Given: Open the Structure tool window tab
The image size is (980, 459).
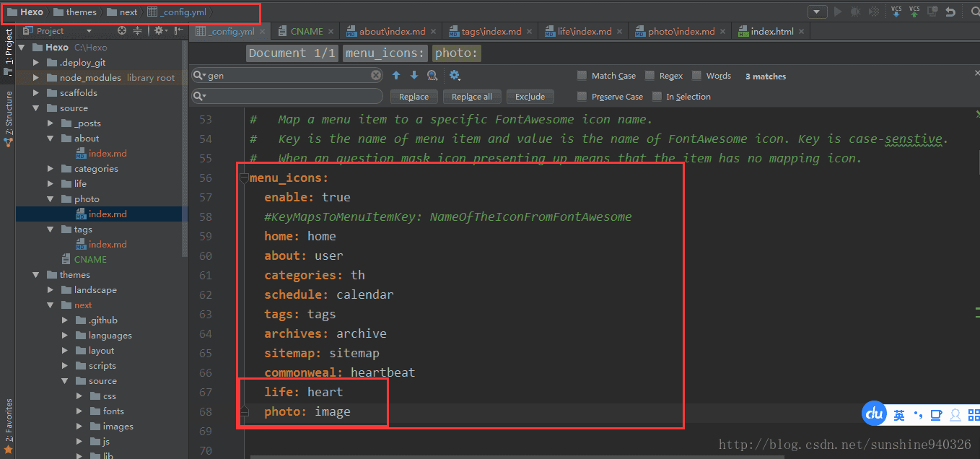Looking at the screenshot, I should (8, 118).
